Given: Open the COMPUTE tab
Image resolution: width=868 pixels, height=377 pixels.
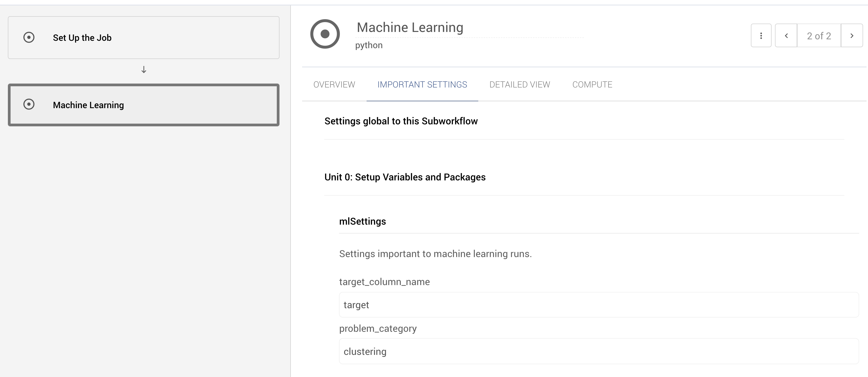Looking at the screenshot, I should [x=592, y=85].
